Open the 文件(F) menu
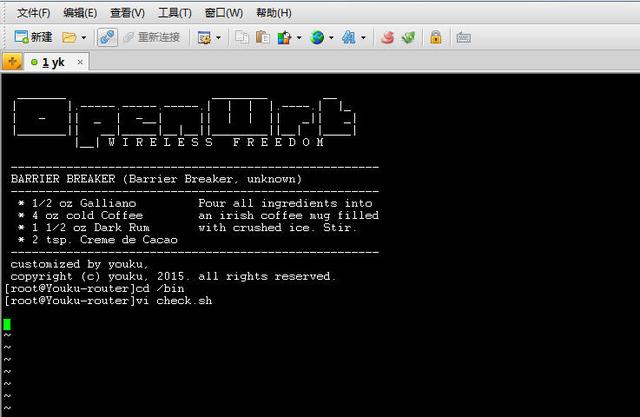This screenshot has height=417, width=640. coord(33,13)
